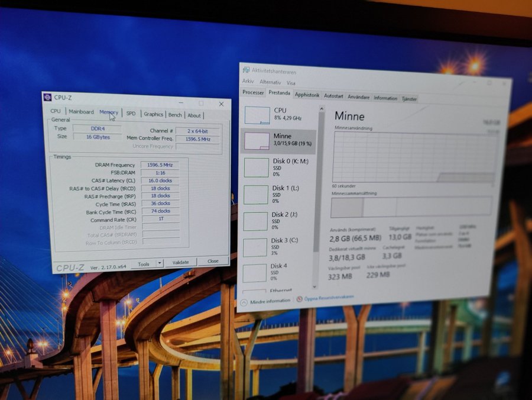Open the Autostart tab
The height and width of the screenshot is (400, 532).
pyautogui.click(x=333, y=95)
